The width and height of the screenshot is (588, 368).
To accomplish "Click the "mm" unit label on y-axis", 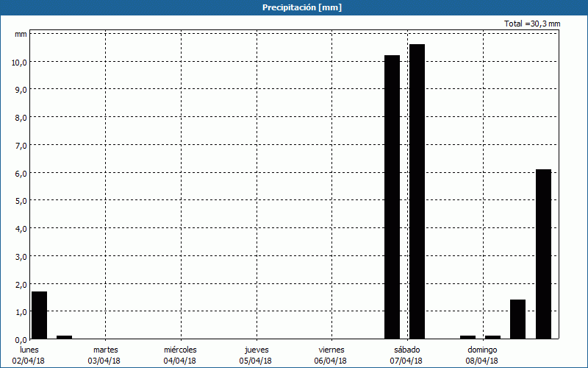I will coord(21,34).
